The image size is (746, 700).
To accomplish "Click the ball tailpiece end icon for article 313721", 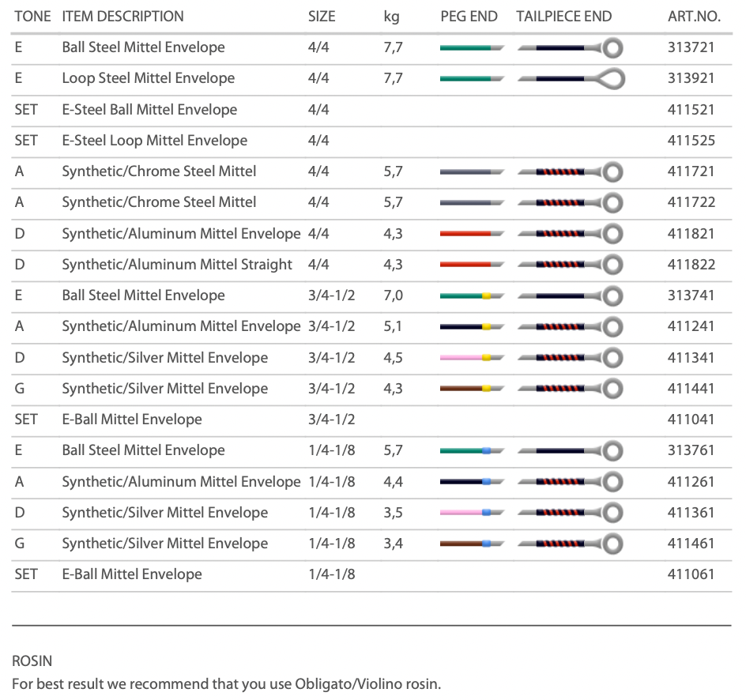I will pyautogui.click(x=571, y=47).
